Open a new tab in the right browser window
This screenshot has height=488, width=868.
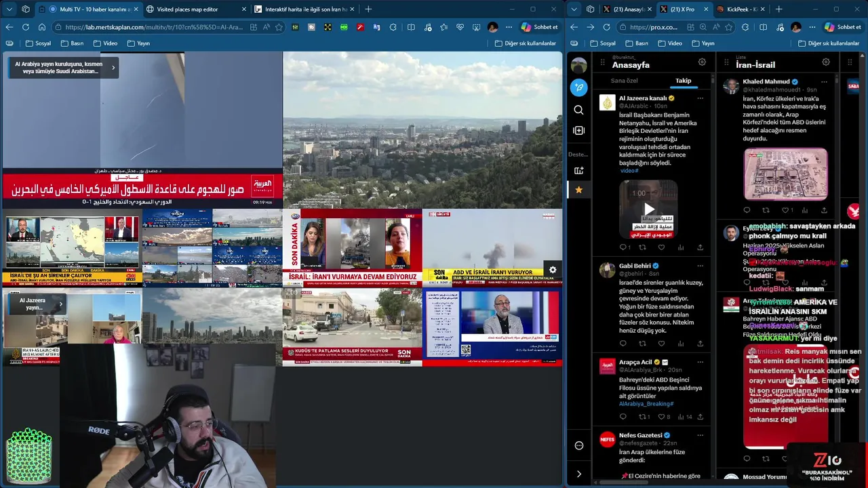click(779, 9)
